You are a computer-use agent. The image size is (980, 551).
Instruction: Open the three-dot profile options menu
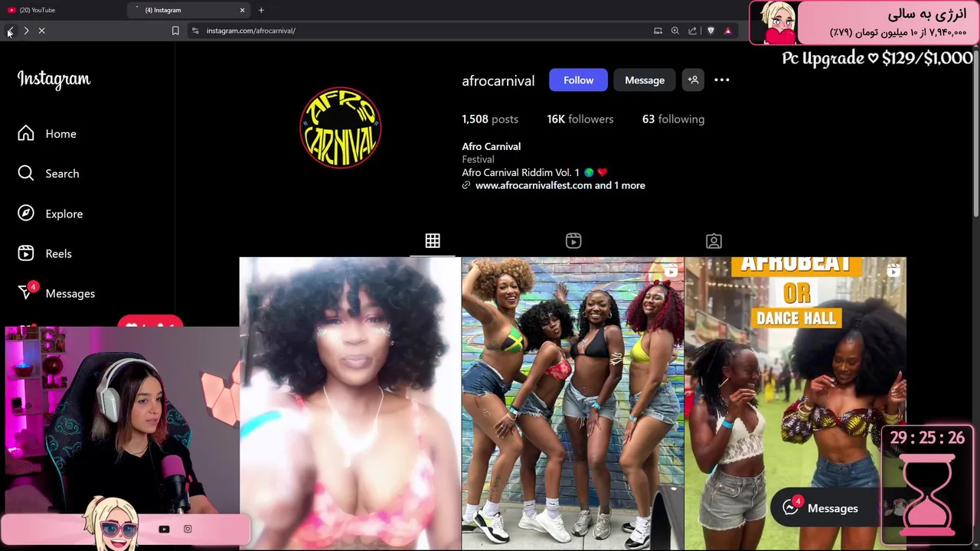coord(722,80)
